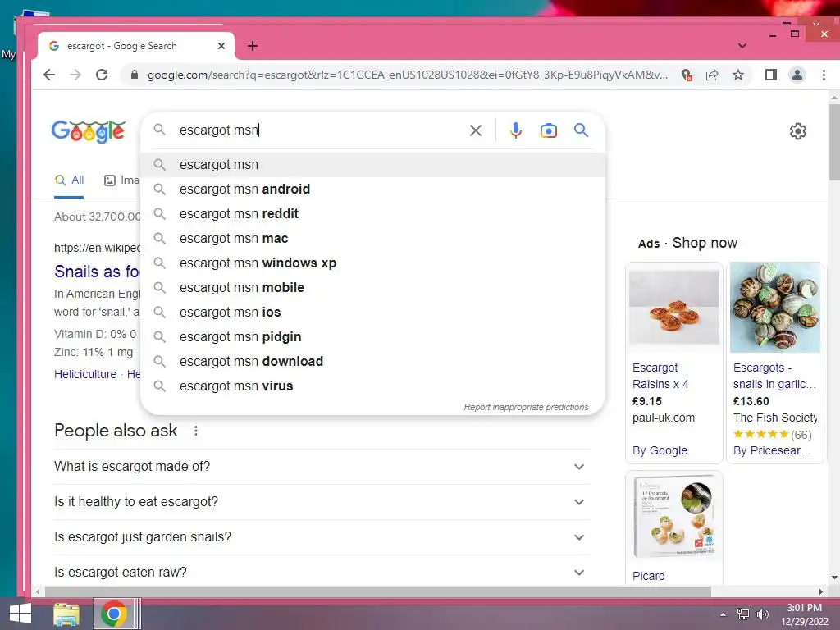This screenshot has width=840, height=630.
Task: Select the All results tab
Action: click(70, 180)
